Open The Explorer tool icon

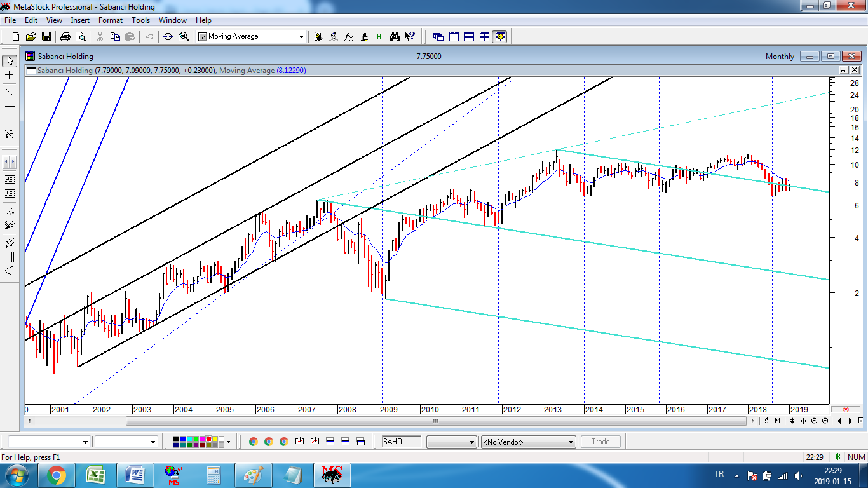point(318,36)
